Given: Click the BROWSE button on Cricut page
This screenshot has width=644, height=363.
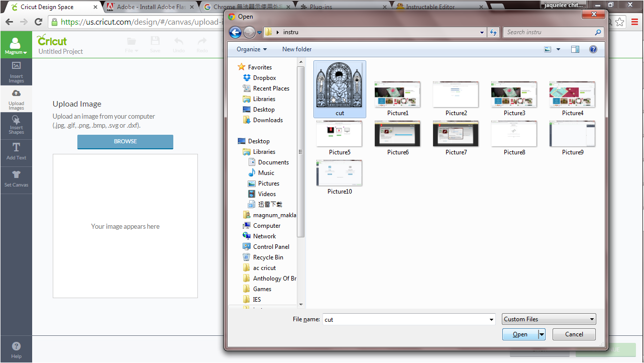Looking at the screenshot, I should pos(125,142).
